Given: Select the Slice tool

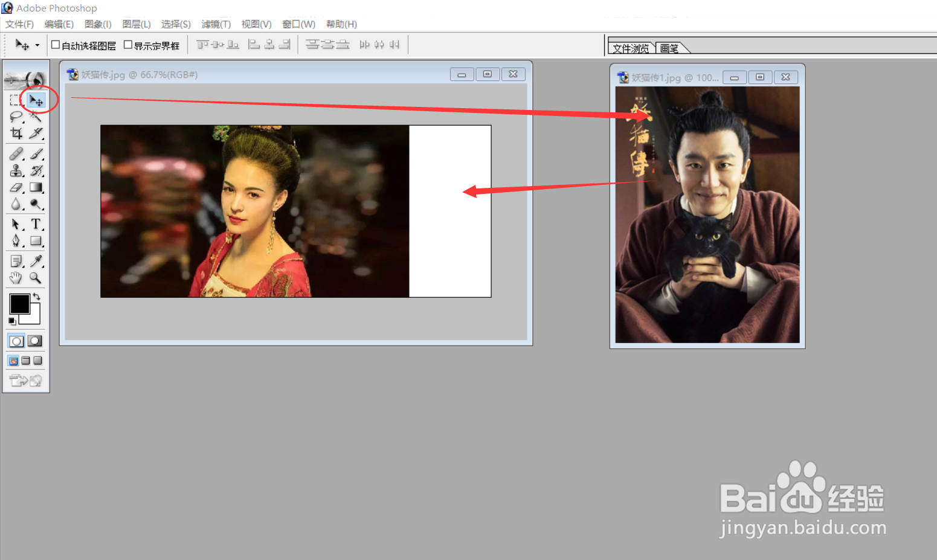Looking at the screenshot, I should click(x=36, y=133).
